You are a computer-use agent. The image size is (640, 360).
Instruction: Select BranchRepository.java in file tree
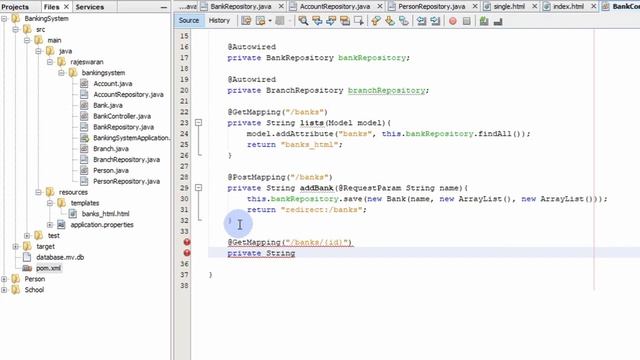point(127,160)
